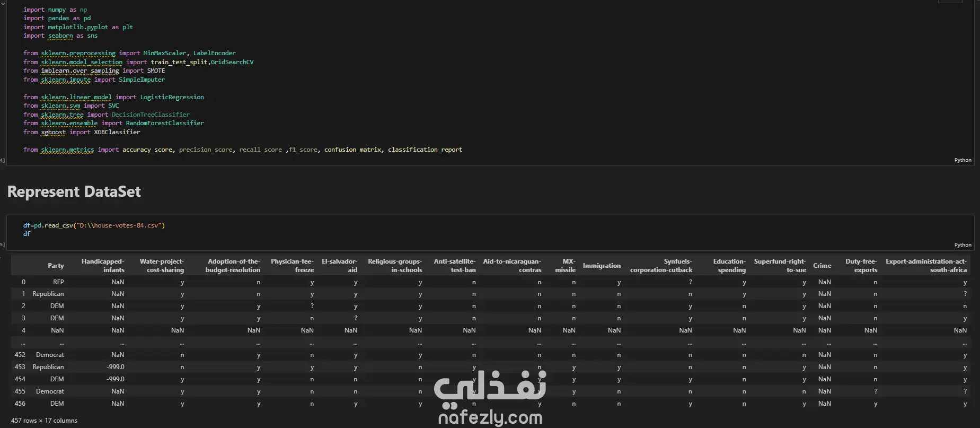Click the 'import seaborn as sns' line

tap(60, 36)
